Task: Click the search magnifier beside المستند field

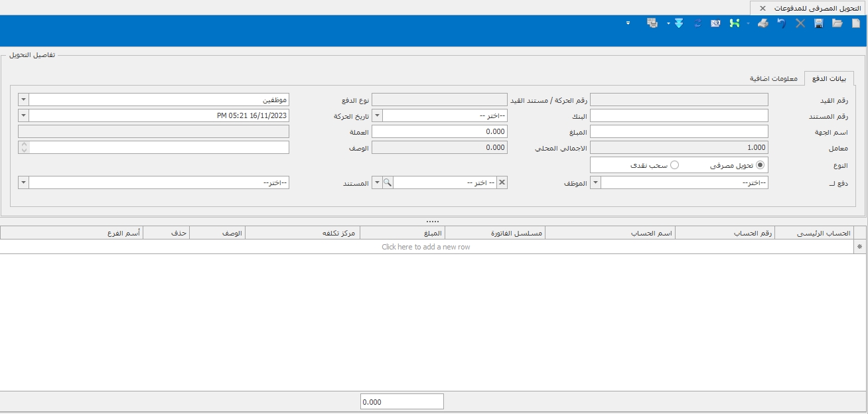Action: [x=388, y=182]
